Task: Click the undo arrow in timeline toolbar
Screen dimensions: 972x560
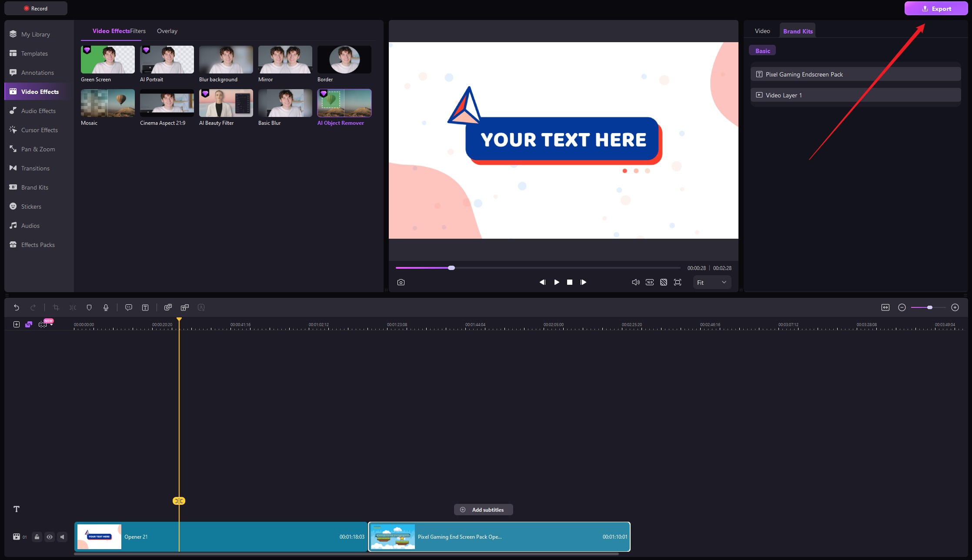Action: (x=17, y=307)
